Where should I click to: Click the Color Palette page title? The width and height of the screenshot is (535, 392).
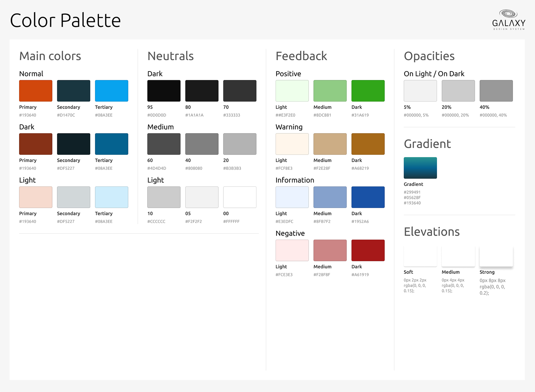66,20
